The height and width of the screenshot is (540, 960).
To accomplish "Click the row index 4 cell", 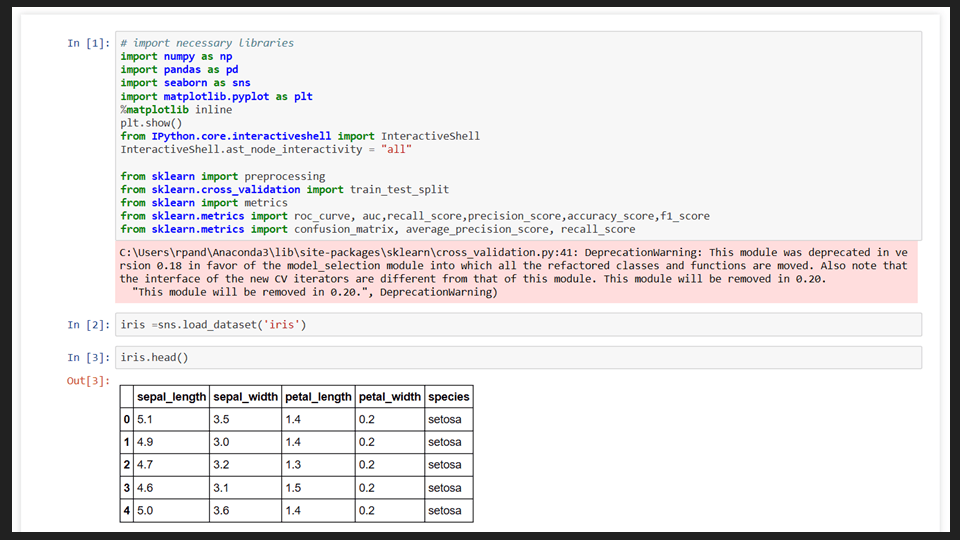I will pyautogui.click(x=127, y=511).
